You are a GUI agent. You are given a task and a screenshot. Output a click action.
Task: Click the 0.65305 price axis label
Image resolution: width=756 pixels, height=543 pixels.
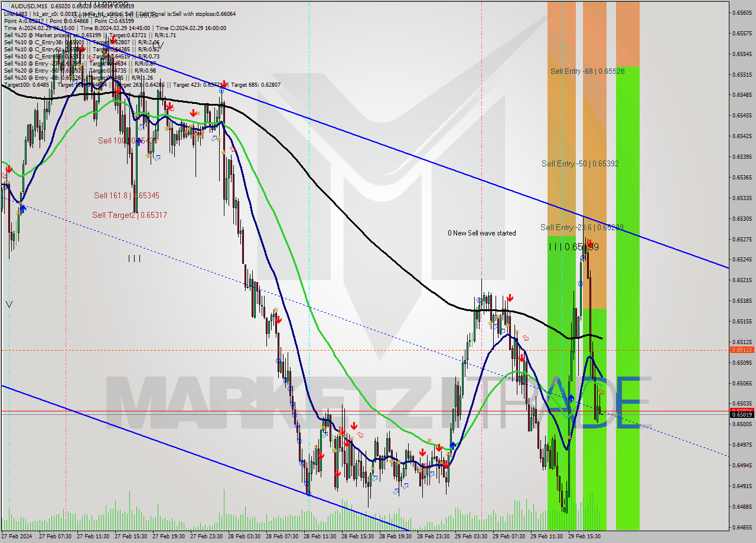(742, 218)
